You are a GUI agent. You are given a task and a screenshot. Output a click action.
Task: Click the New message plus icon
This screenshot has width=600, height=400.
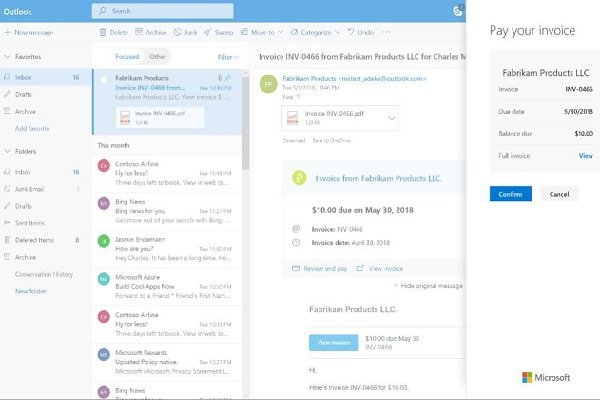(9, 33)
